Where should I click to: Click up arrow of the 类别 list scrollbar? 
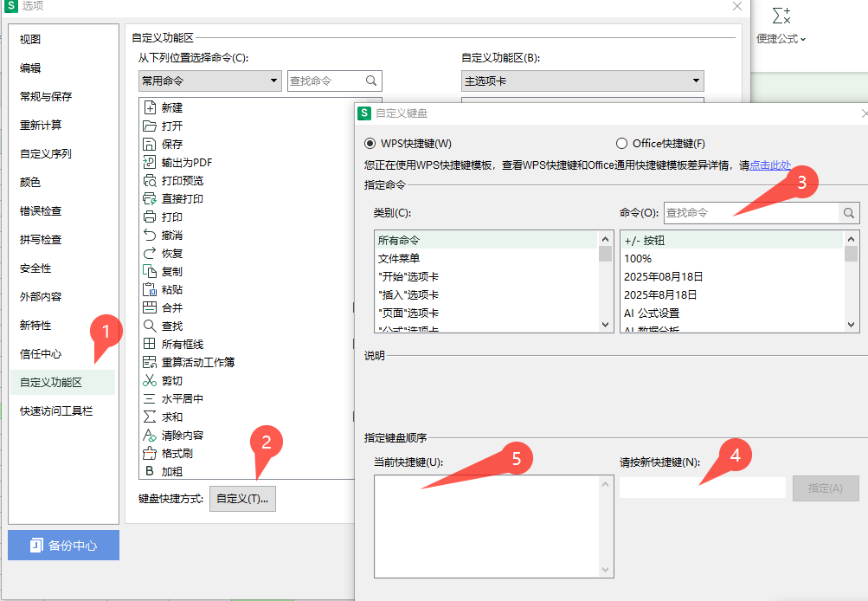(605, 239)
